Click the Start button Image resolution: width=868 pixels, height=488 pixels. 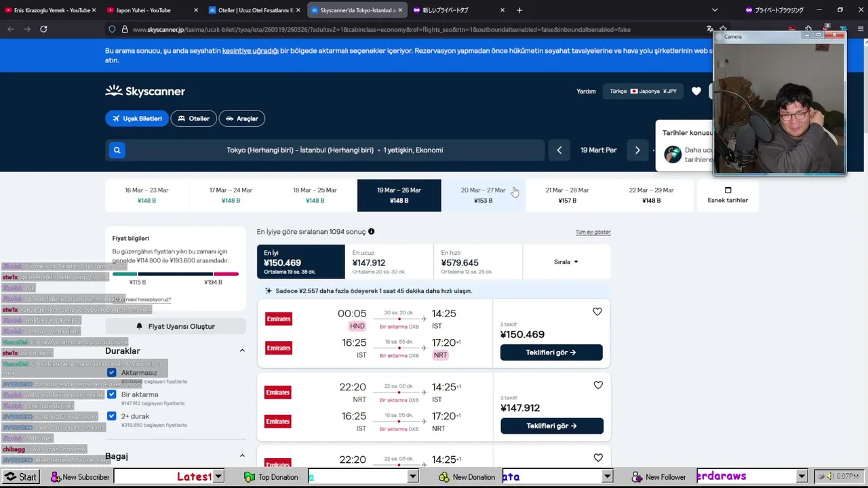(20, 477)
